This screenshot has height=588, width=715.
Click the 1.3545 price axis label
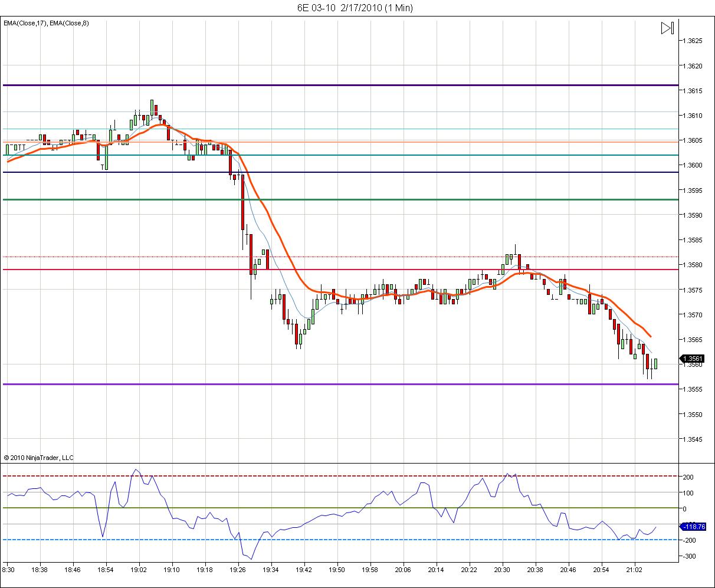point(693,439)
